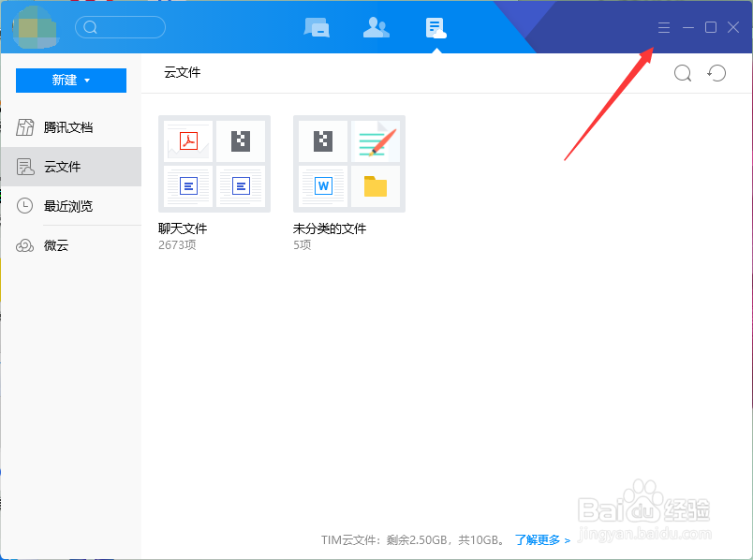
Task: Focus the top search box
Action: (120, 27)
